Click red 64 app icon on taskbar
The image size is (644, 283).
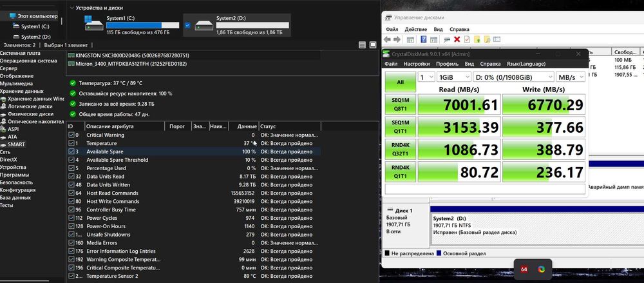(524, 269)
